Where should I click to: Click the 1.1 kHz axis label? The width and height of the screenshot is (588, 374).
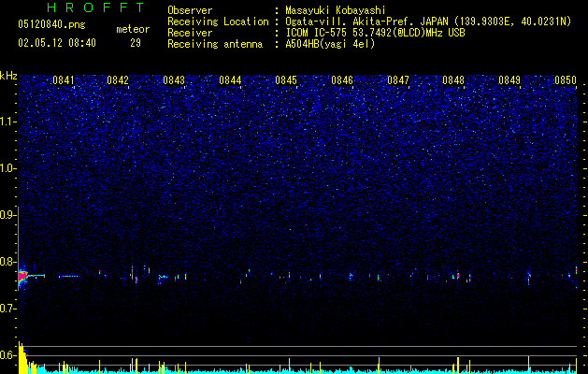[7, 122]
